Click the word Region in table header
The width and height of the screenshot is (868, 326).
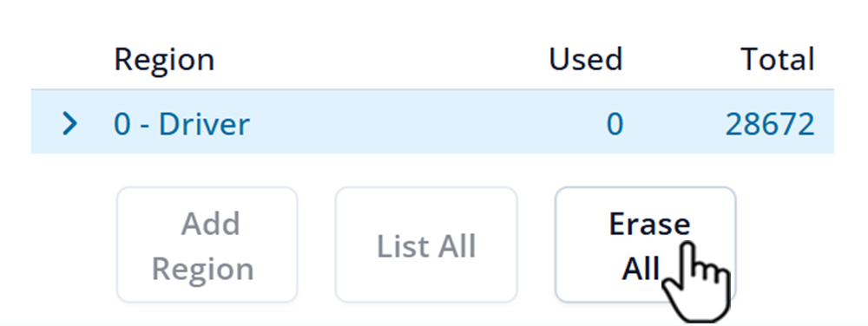pyautogui.click(x=164, y=59)
